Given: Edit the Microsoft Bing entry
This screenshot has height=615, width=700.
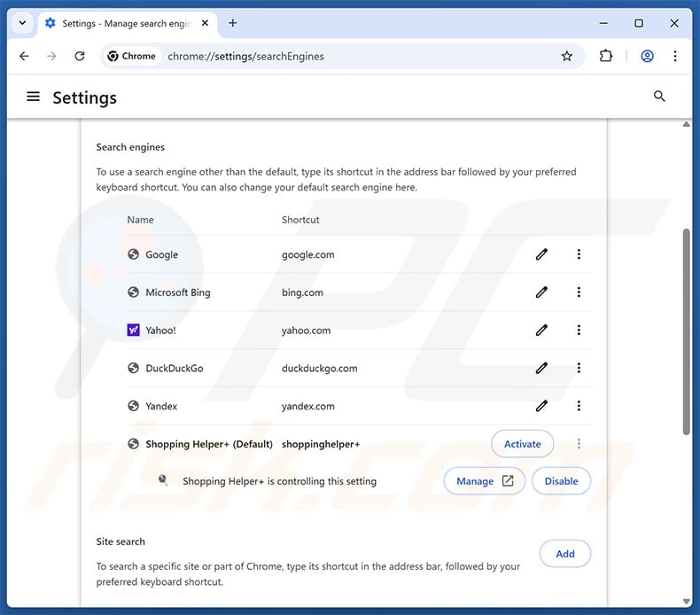Looking at the screenshot, I should point(541,292).
